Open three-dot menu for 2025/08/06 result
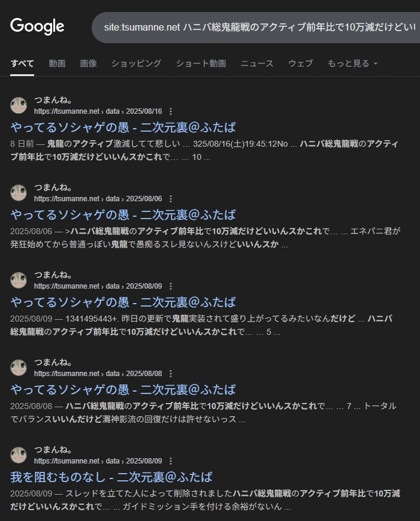The image size is (420, 521). [171, 199]
